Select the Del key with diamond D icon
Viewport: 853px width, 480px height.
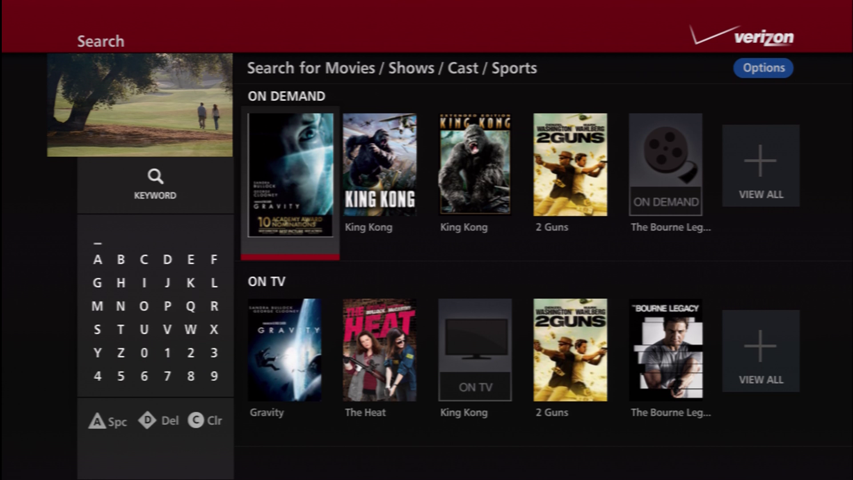[159, 421]
